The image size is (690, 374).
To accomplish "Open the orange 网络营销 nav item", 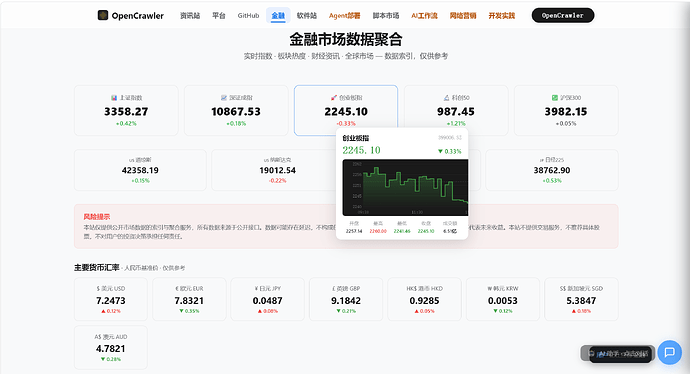I will click(x=463, y=15).
